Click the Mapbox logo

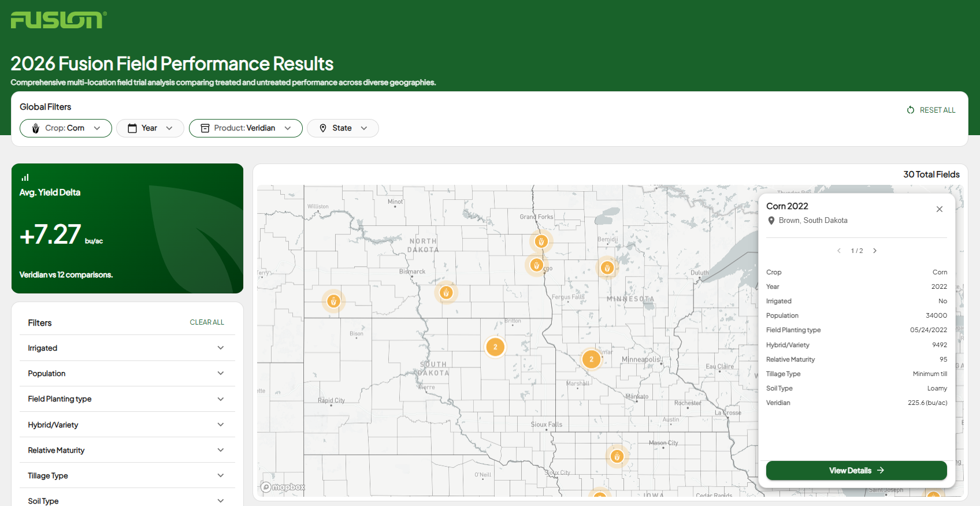[283, 487]
